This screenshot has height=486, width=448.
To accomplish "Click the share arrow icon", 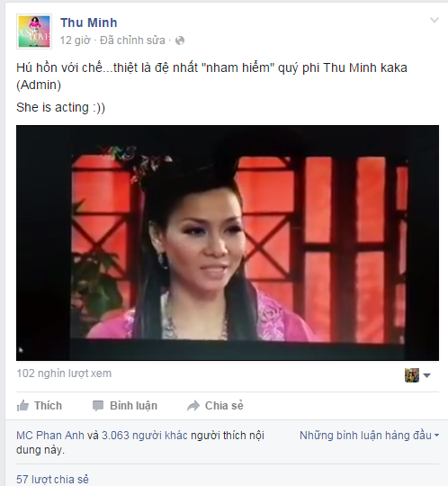I will pyautogui.click(x=193, y=406).
